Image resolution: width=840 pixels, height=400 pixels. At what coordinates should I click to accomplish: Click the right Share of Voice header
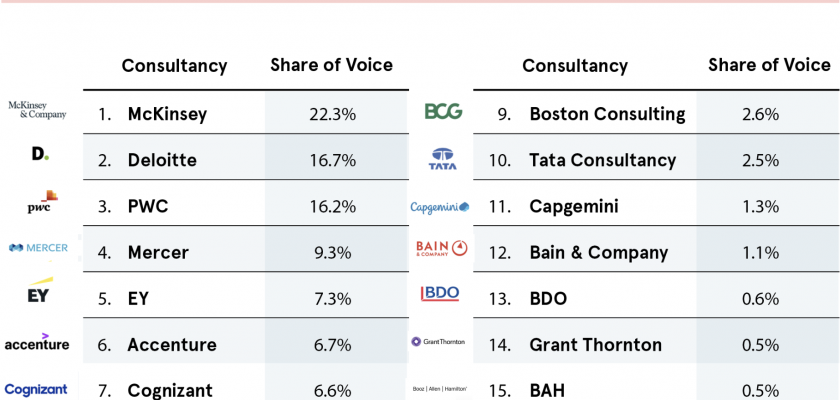pyautogui.click(x=769, y=65)
